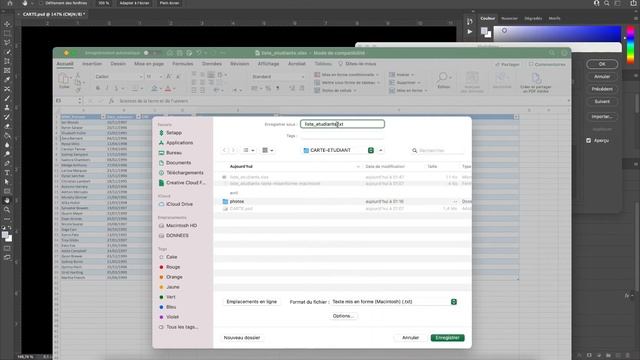The image size is (640, 360).
Task: Click the Photoshop share icon
Action: pos(633,3)
